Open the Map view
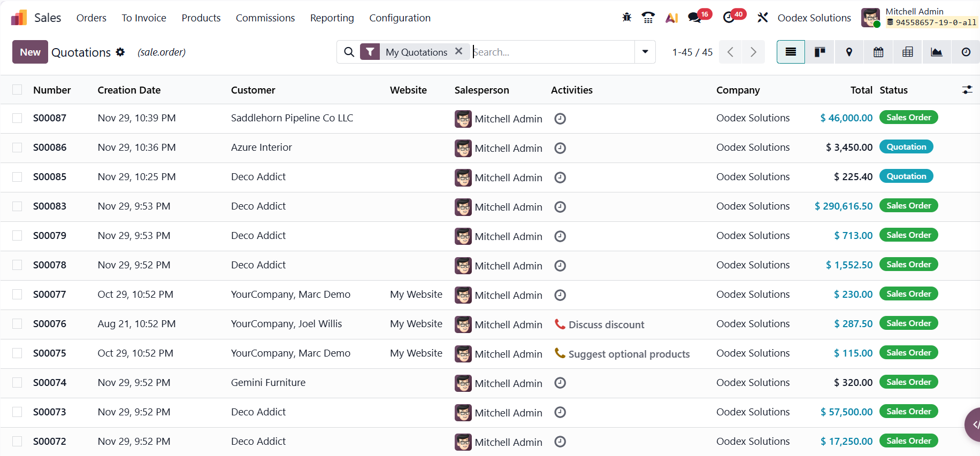This screenshot has width=980, height=456. coord(849,52)
